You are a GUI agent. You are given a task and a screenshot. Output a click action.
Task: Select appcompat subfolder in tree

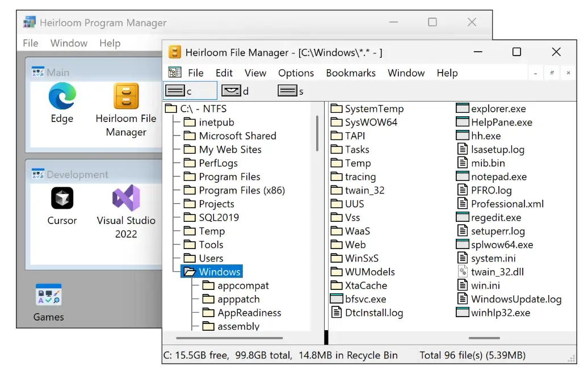click(236, 285)
